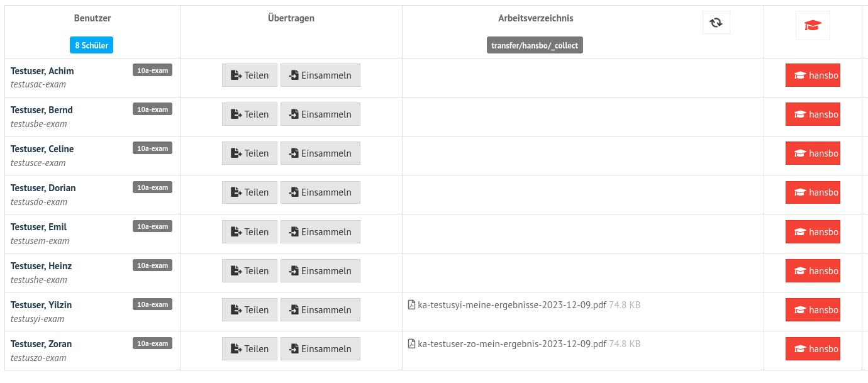Click the refresh icon in the Arbeitsverzeichnis header
Image resolution: width=868 pixels, height=383 pixels.
tap(716, 23)
